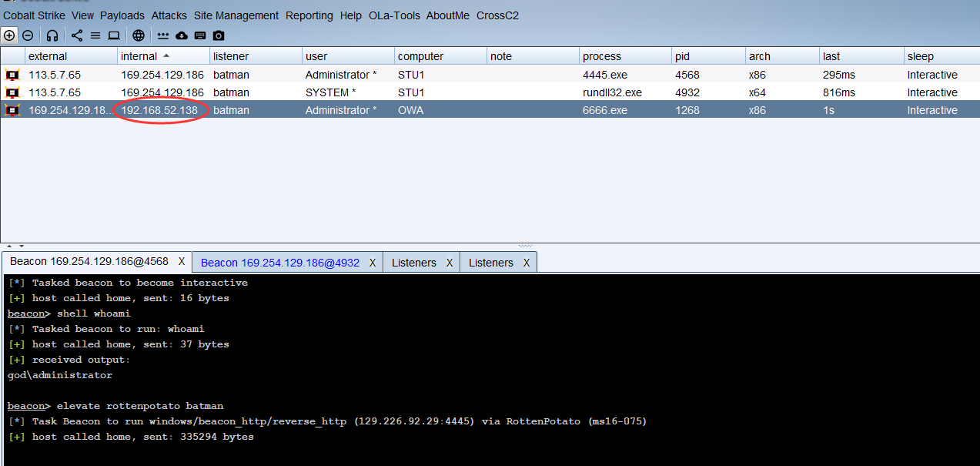
Task: Open keystrokes via the keyboard icon
Action: click(200, 35)
